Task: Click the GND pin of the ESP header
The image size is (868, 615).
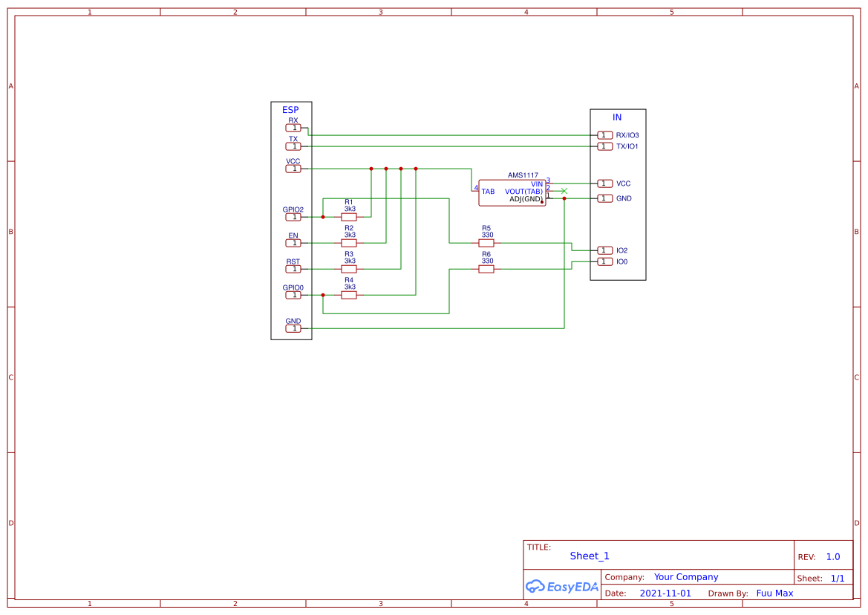Action: [293, 328]
